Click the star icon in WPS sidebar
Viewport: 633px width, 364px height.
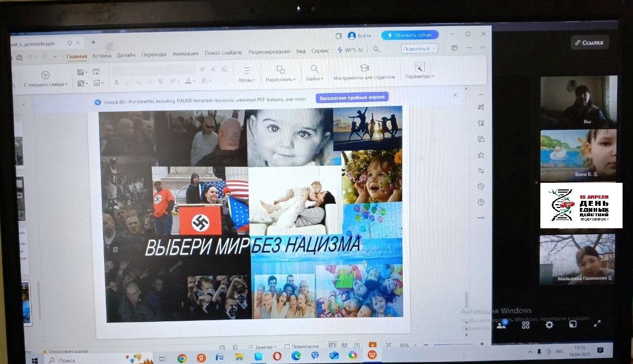click(481, 155)
